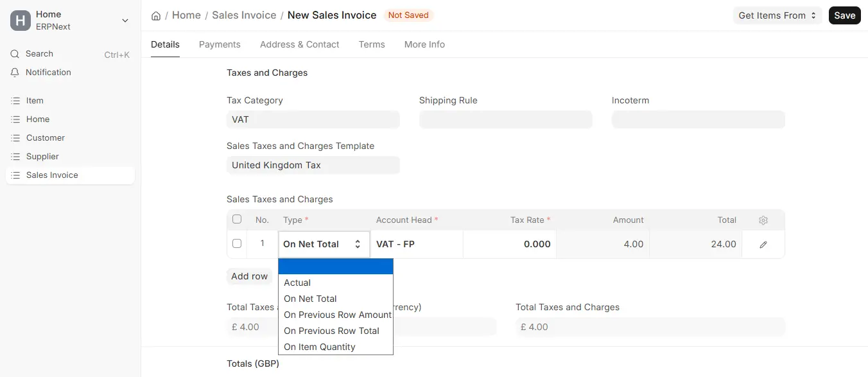Screen dimensions: 868x377
Task: Switch to the Address & Contact tab
Action: [300, 44]
